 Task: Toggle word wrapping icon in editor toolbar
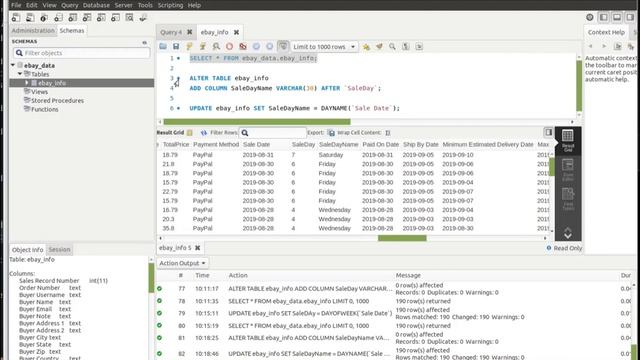419,47
